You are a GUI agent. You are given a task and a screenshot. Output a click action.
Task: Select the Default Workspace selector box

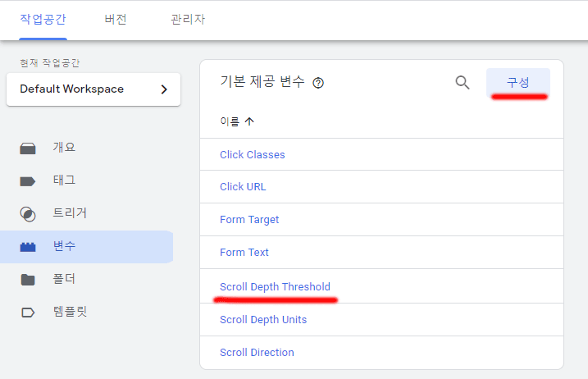coord(93,89)
